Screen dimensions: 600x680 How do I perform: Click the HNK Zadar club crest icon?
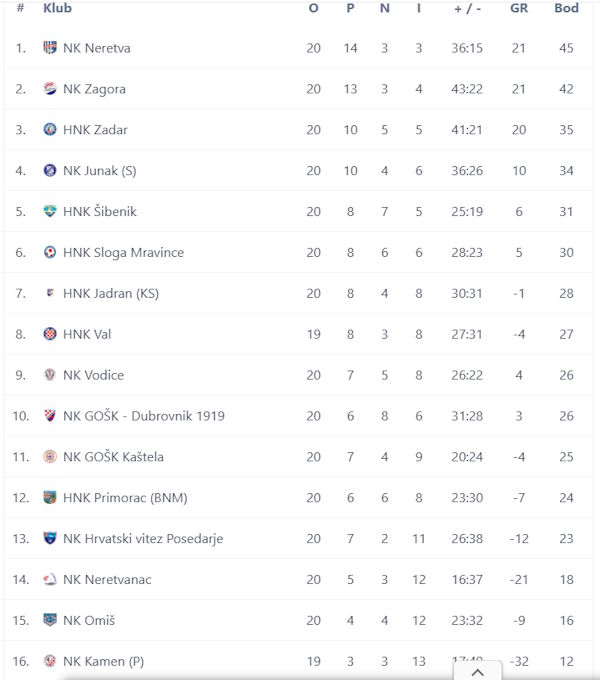click(x=50, y=130)
